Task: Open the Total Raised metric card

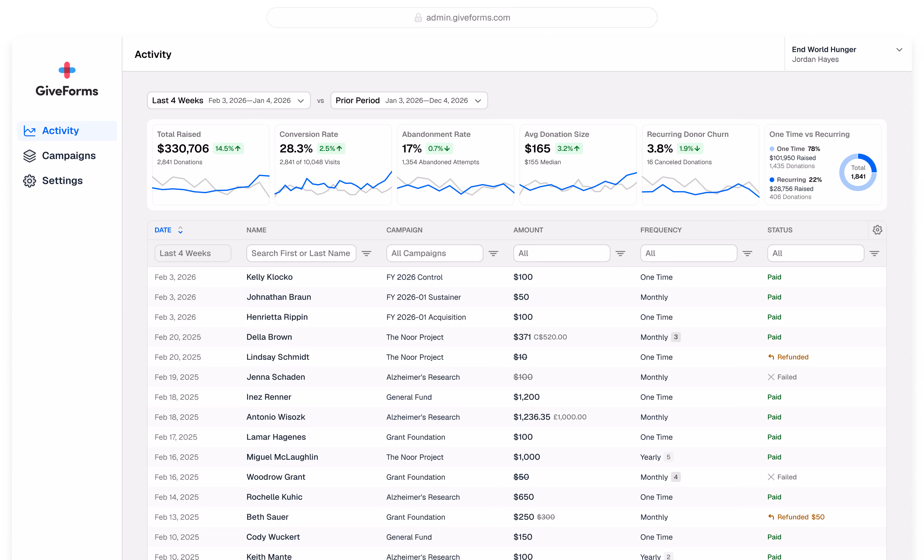Action: 211,164
